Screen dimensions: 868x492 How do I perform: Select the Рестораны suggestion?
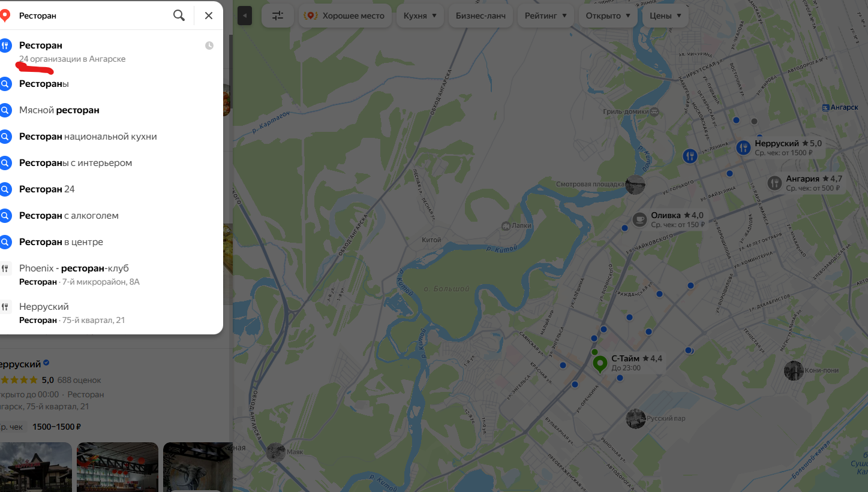[x=112, y=84]
